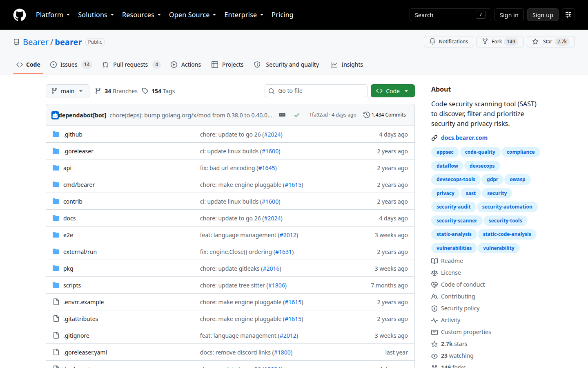The image size is (588, 368).
Task: Open the Projects tab
Action: click(227, 65)
